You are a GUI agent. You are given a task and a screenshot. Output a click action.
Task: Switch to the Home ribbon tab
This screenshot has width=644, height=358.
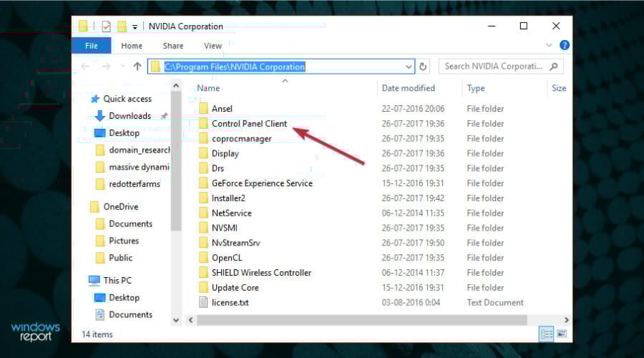[132, 46]
